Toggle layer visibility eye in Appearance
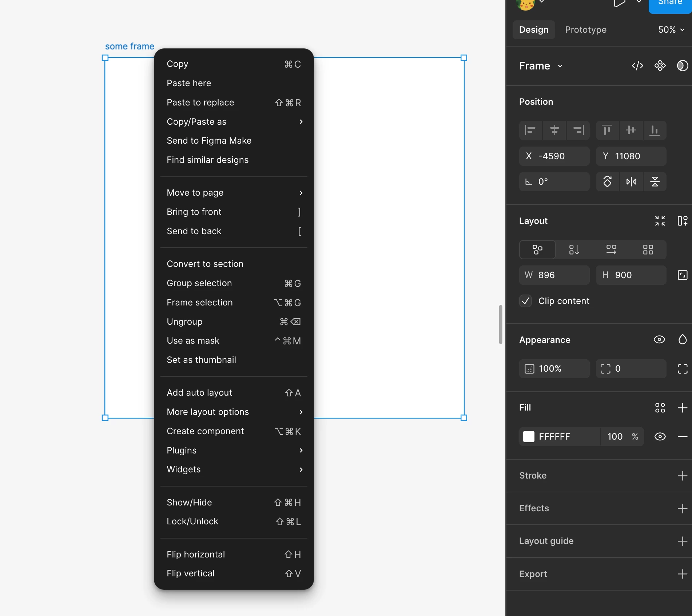Image resolution: width=692 pixels, height=616 pixels. point(659,340)
